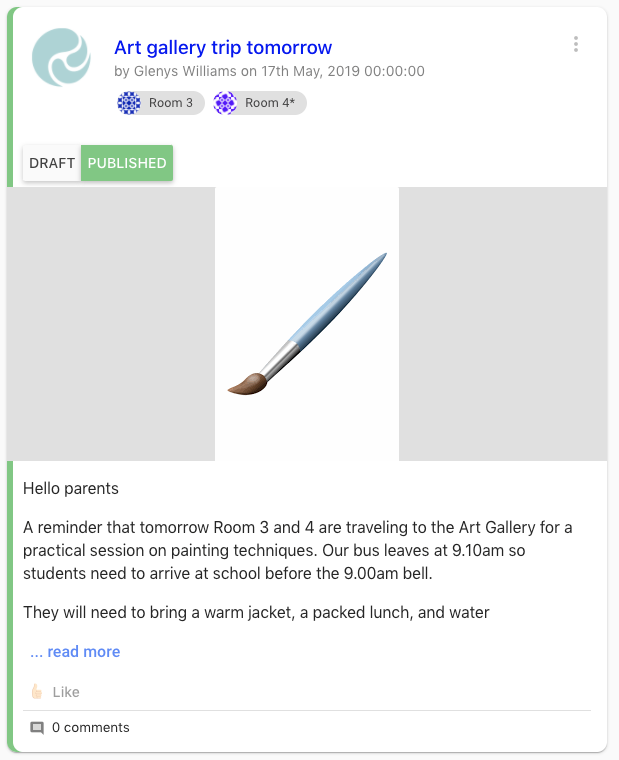Select the Room 4* chip label
This screenshot has height=760, width=619.
pyautogui.click(x=270, y=103)
